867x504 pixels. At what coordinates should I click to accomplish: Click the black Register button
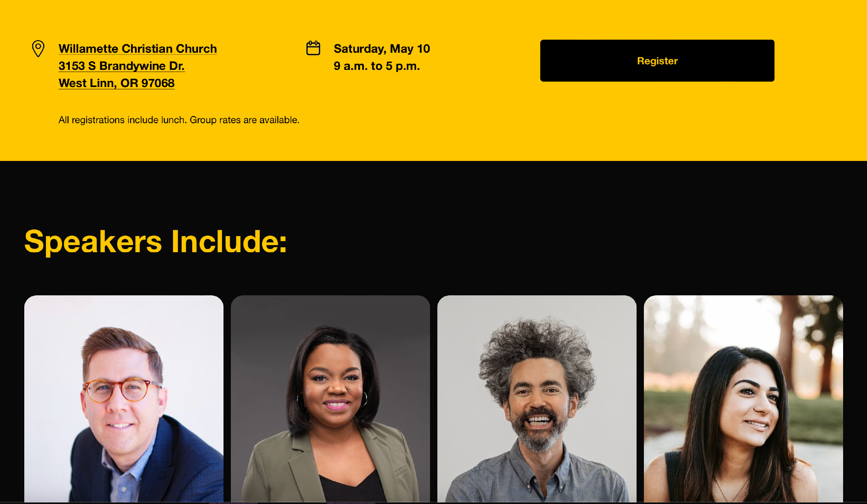(657, 60)
